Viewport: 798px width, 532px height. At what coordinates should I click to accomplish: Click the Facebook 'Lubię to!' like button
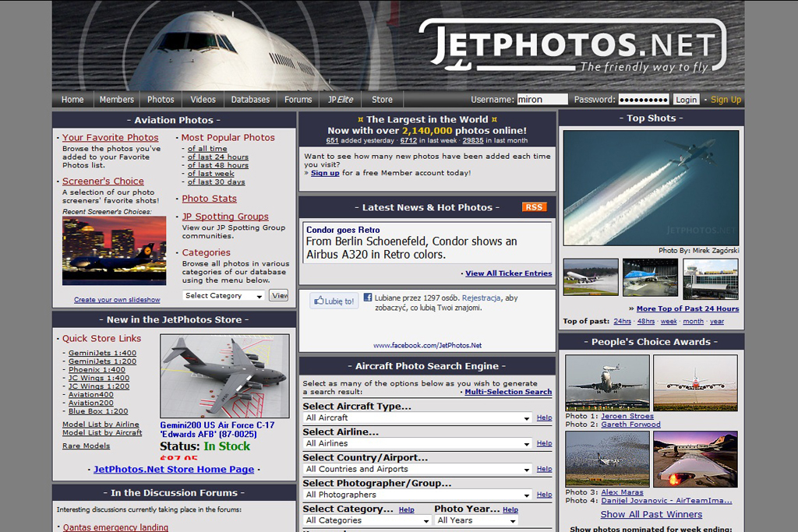coord(334,301)
